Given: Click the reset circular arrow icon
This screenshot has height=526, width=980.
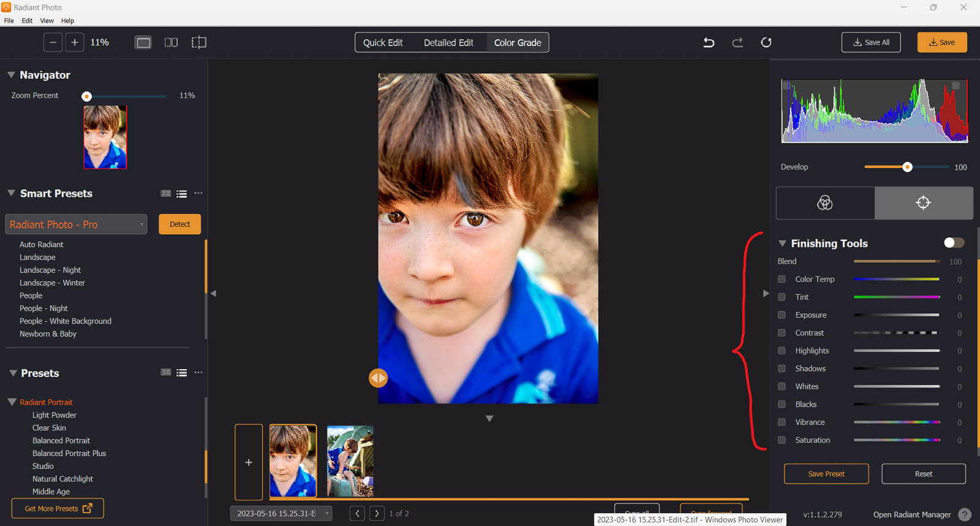Looking at the screenshot, I should point(766,42).
